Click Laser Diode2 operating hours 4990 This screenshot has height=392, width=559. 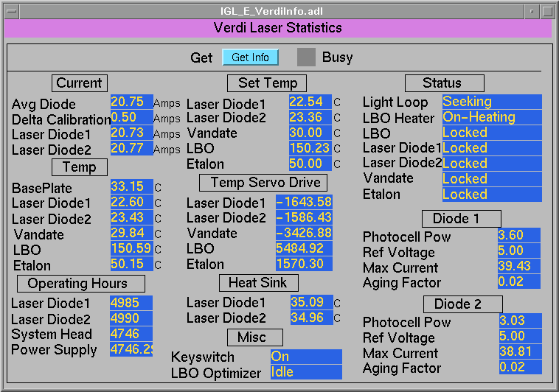point(131,318)
